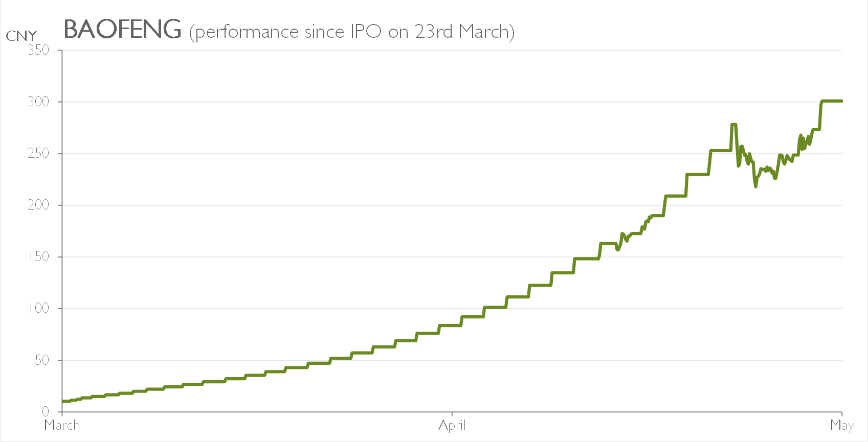Click the 100 y-axis label

(x=38, y=308)
